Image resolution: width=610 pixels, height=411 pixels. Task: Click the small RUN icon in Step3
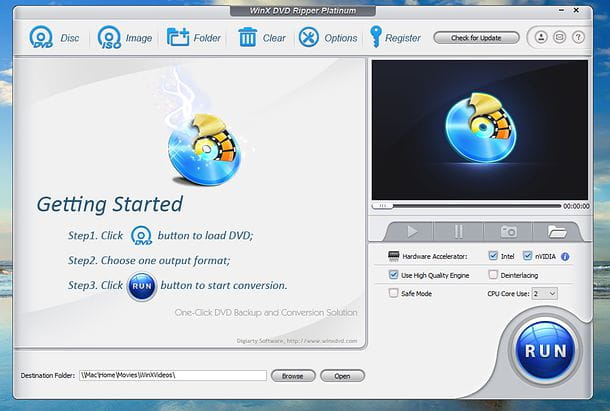pyautogui.click(x=142, y=286)
